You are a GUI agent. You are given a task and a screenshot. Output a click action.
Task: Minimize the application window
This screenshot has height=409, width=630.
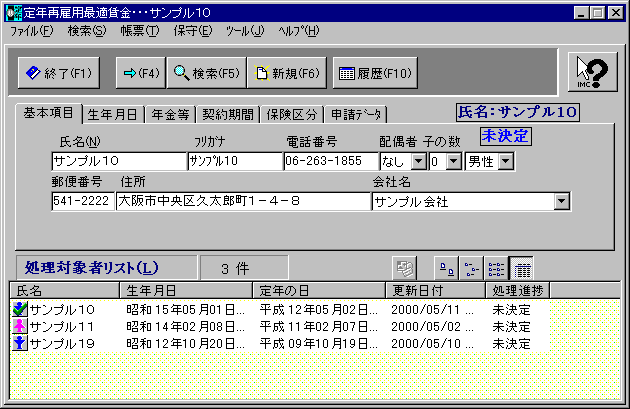tap(581, 13)
